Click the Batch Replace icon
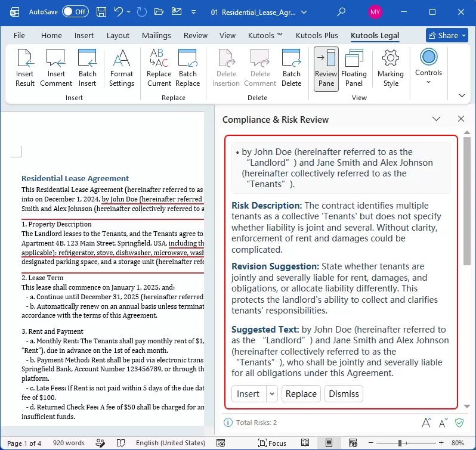Image resolution: width=476 pixels, height=450 pixels. pos(188,68)
